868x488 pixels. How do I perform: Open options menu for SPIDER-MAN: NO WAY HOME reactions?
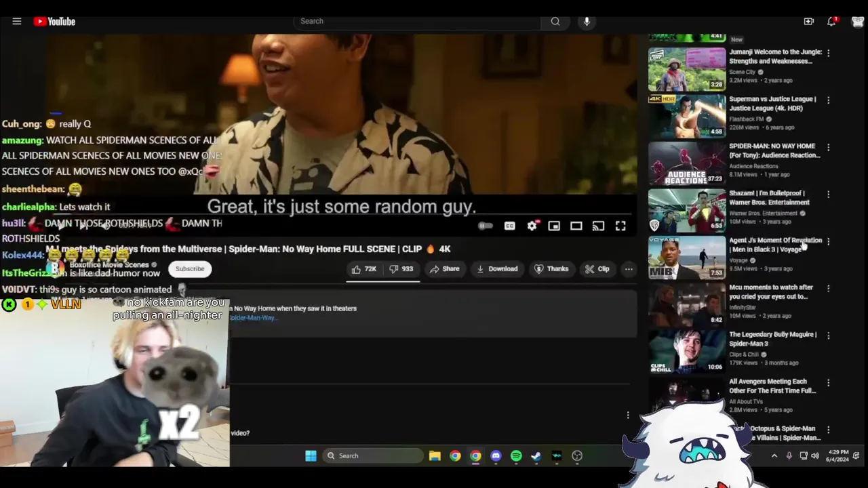(828, 147)
